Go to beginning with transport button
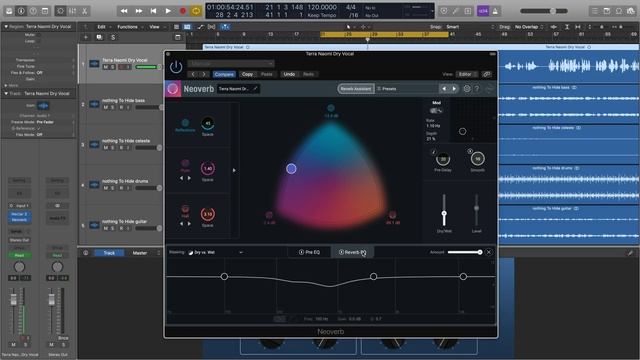Viewport: 640px width, 360px height. click(x=153, y=11)
